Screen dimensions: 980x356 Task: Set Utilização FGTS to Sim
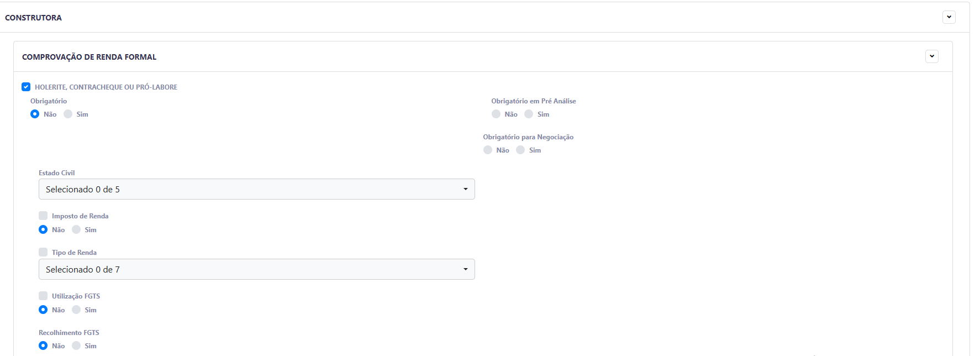click(76, 310)
